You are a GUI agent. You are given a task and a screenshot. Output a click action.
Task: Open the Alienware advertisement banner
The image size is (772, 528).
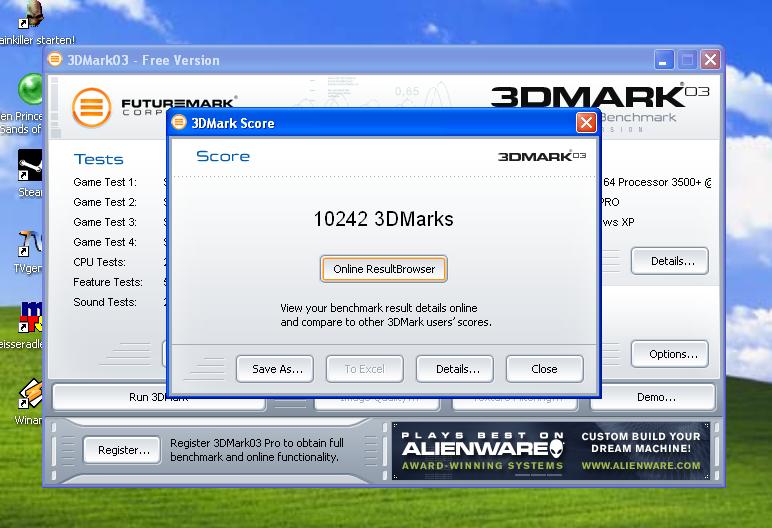(550, 450)
